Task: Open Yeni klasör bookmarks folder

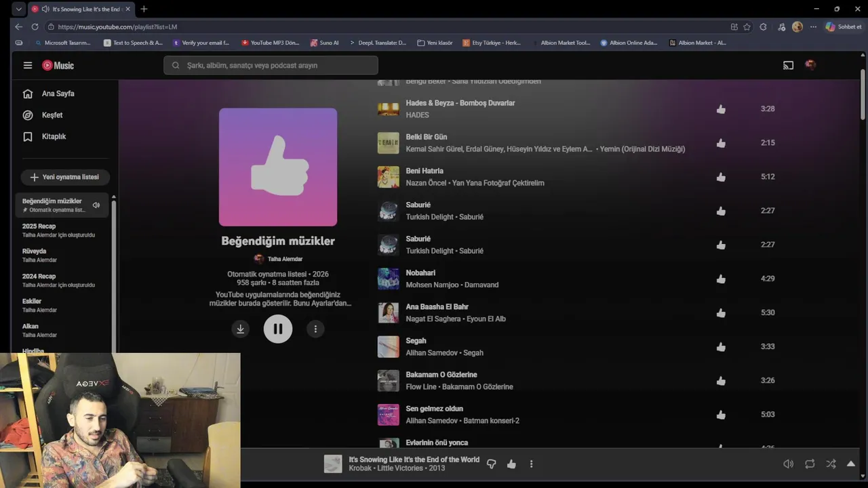Action: tap(435, 43)
